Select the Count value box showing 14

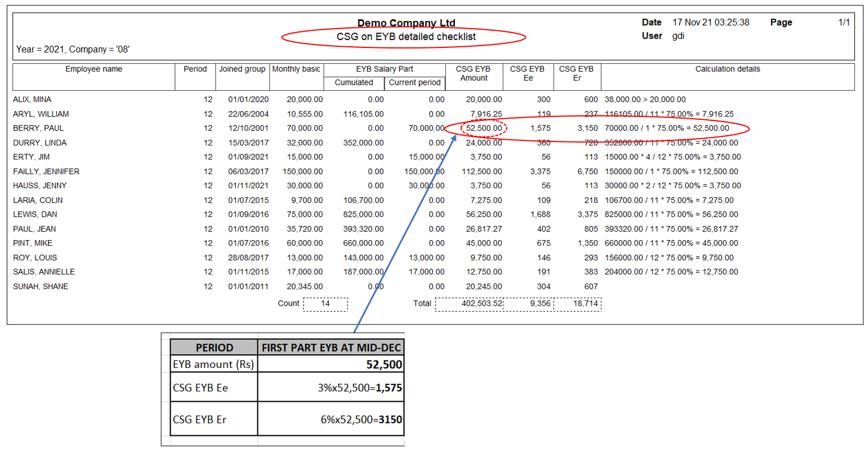tap(325, 304)
